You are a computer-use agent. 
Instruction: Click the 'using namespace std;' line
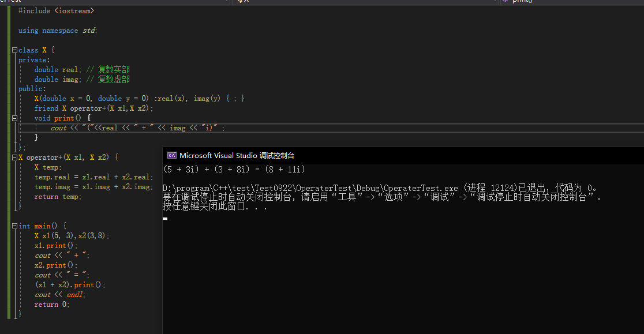(58, 31)
